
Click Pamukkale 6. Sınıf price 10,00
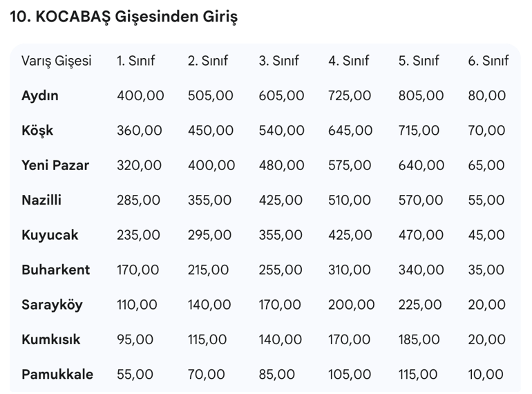point(486,375)
